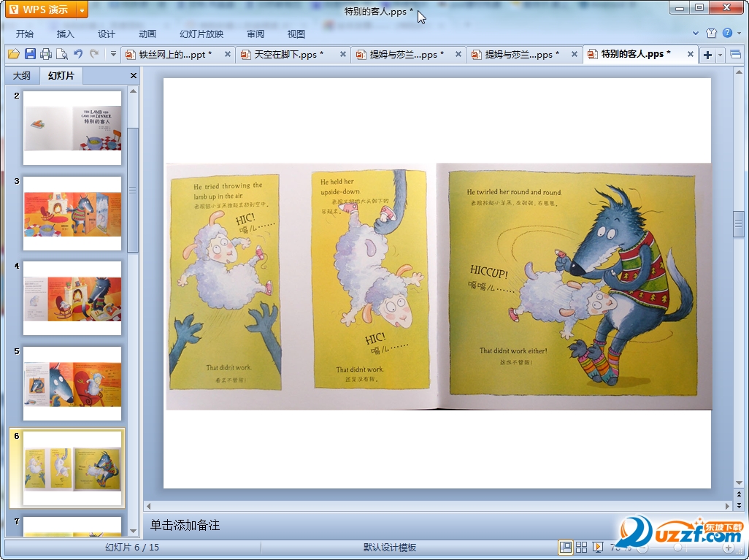Close the 天空在脚下.pps tab
The height and width of the screenshot is (560, 749).
(343, 55)
